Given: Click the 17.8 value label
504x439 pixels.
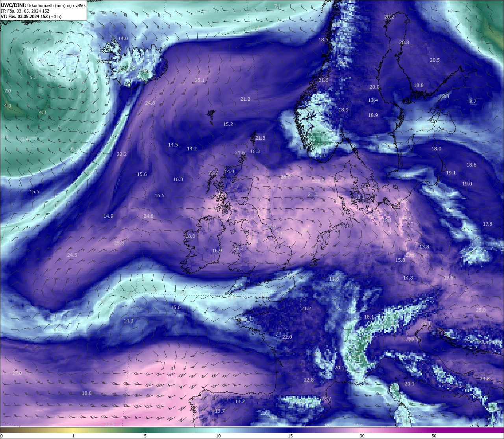Looking at the screenshot, I should 487,224.
